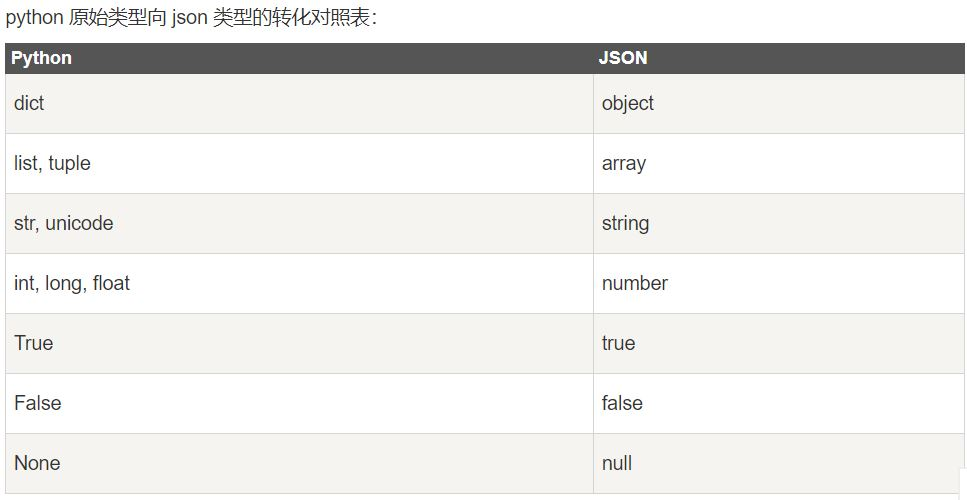Screen dimensions: 967x500
Task: Click the Python column header
Action: [299, 58]
